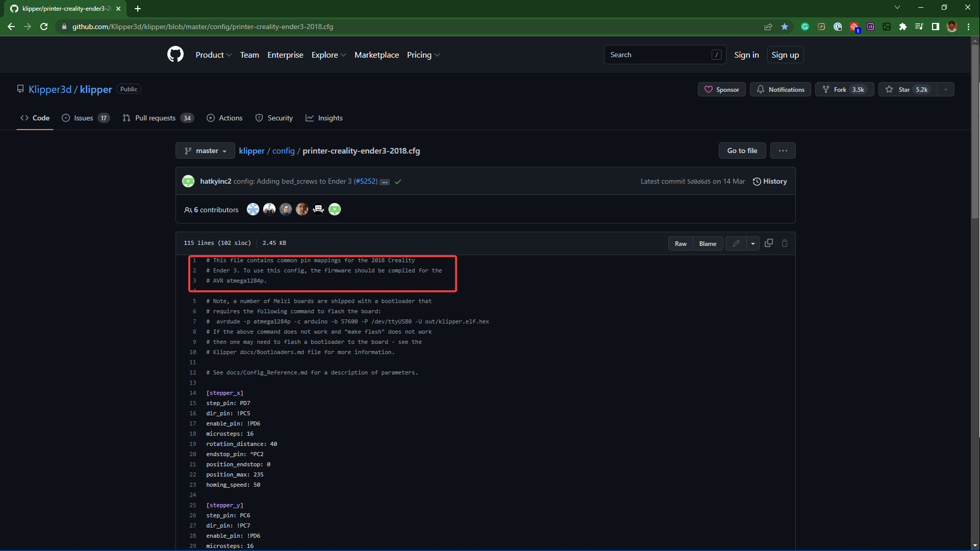Close the klipper browser tab
Screen dimensions: 980x551
[x=118, y=9]
